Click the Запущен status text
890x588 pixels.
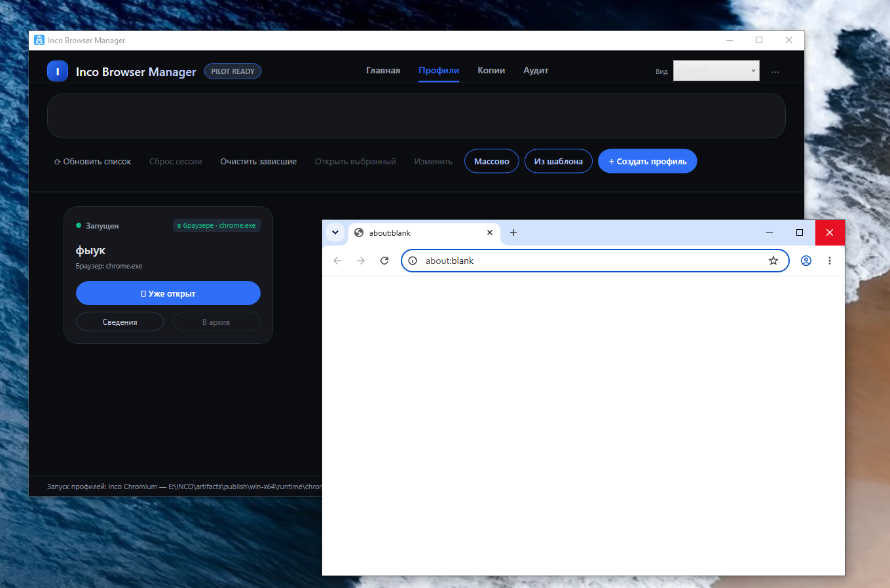tap(102, 226)
